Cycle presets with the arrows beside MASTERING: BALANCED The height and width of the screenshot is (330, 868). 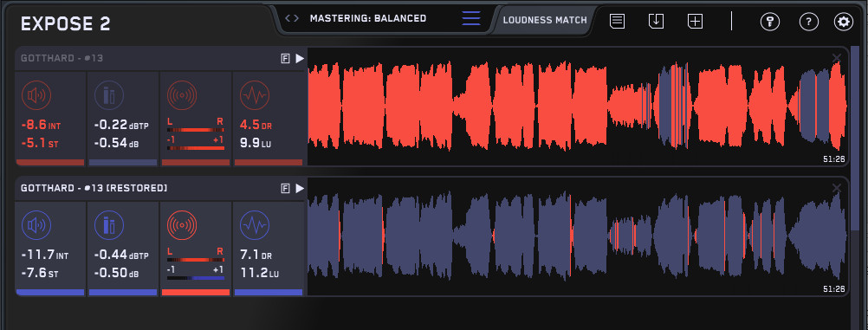[292, 18]
